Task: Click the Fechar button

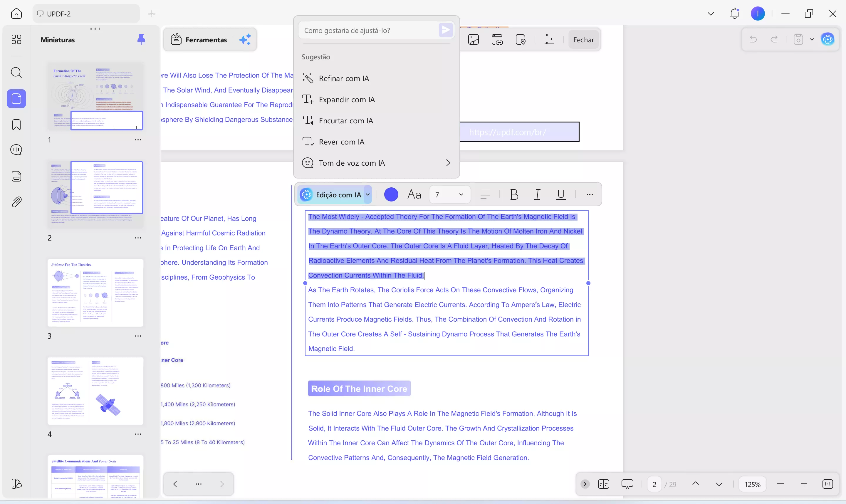Action: pyautogui.click(x=583, y=40)
